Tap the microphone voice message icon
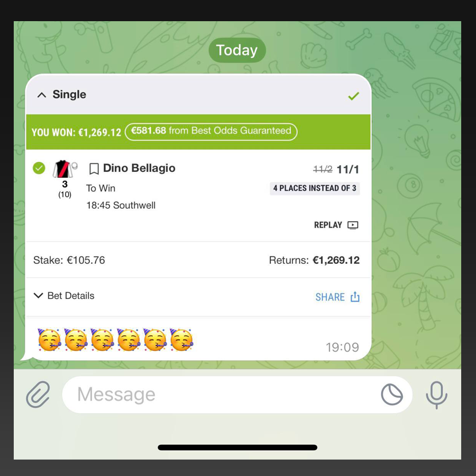 [436, 395]
